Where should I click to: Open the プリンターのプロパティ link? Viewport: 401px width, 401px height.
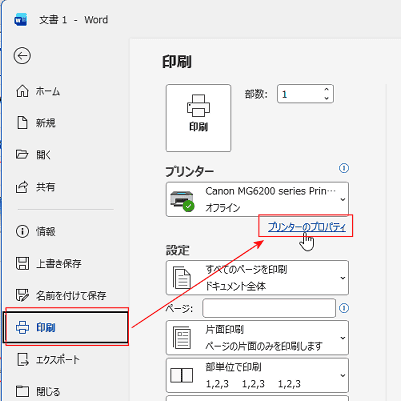[307, 227]
